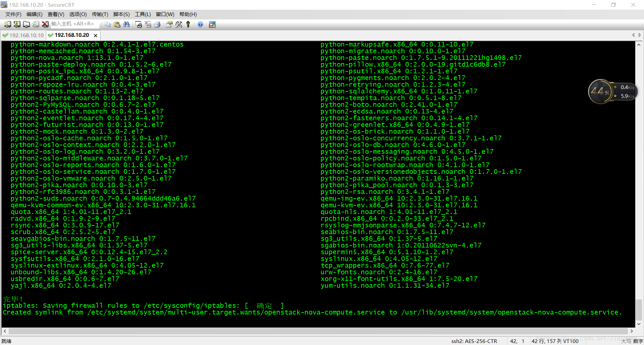Click the Connect toolbar icon
644x345 pixels.
pos(7,24)
